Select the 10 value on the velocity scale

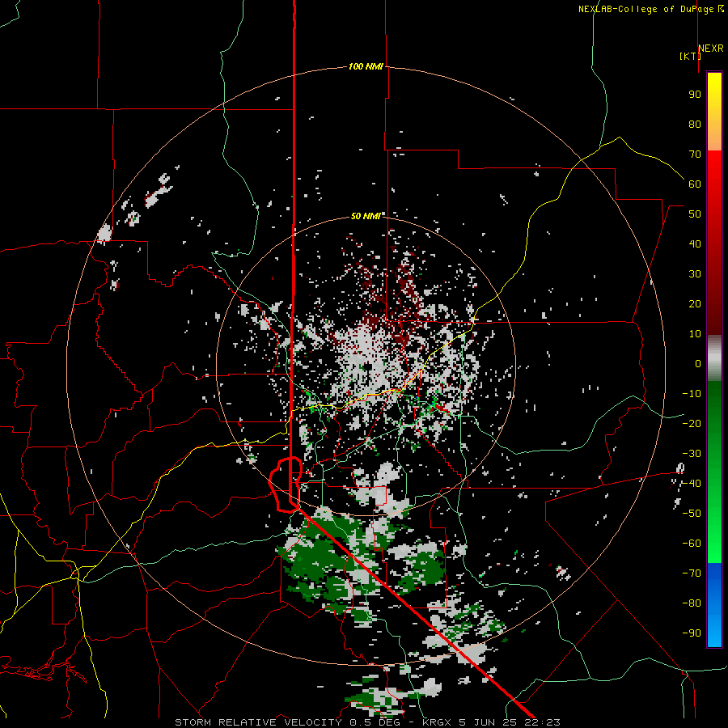[x=695, y=334]
